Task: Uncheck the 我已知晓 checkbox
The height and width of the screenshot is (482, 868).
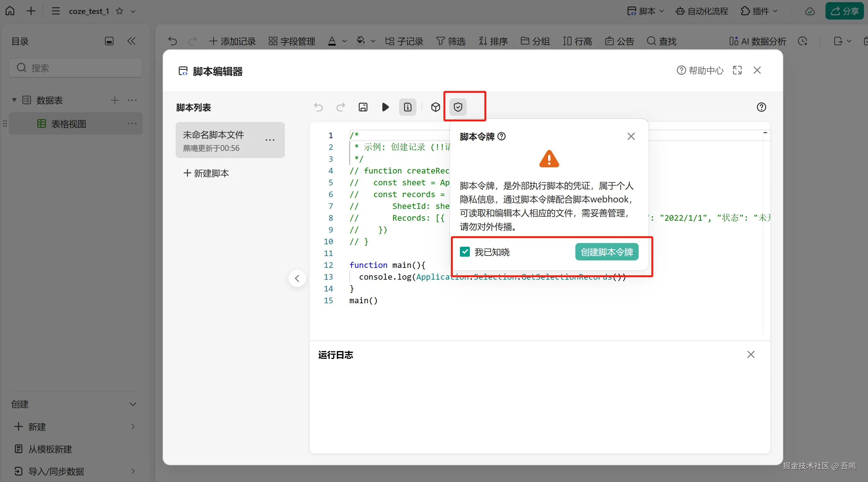Action: (465, 252)
